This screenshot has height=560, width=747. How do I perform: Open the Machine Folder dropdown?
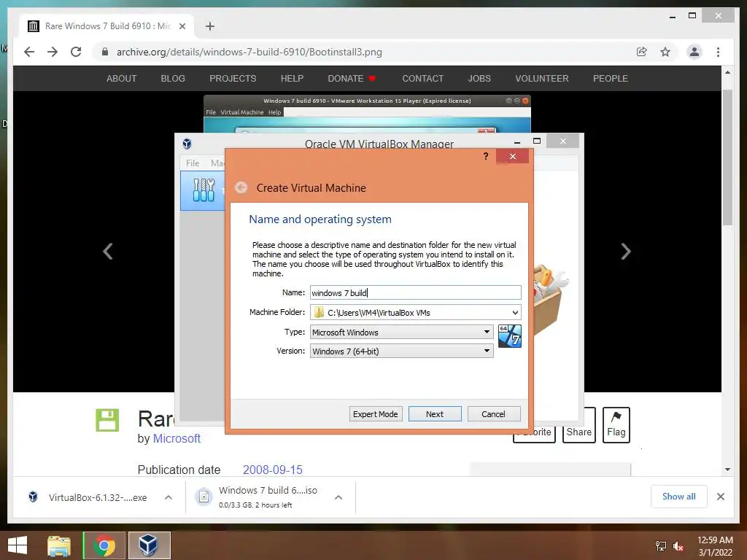click(x=515, y=312)
